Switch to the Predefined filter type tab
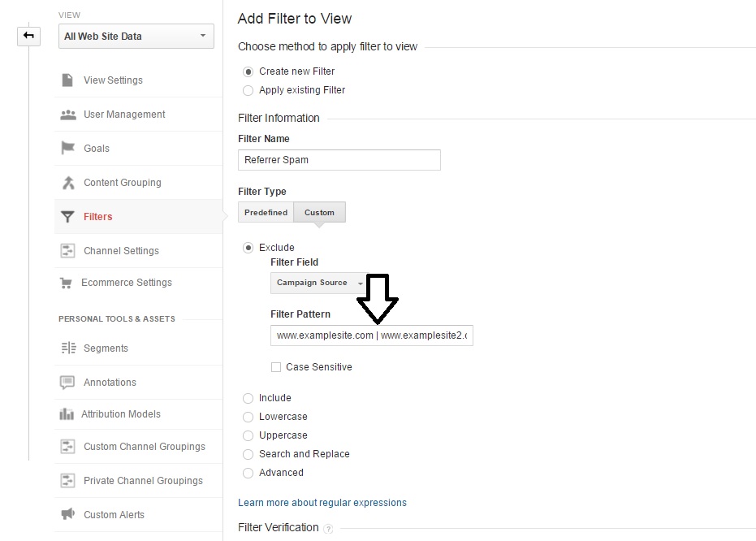Image resolution: width=756 pixels, height=541 pixels. click(266, 213)
